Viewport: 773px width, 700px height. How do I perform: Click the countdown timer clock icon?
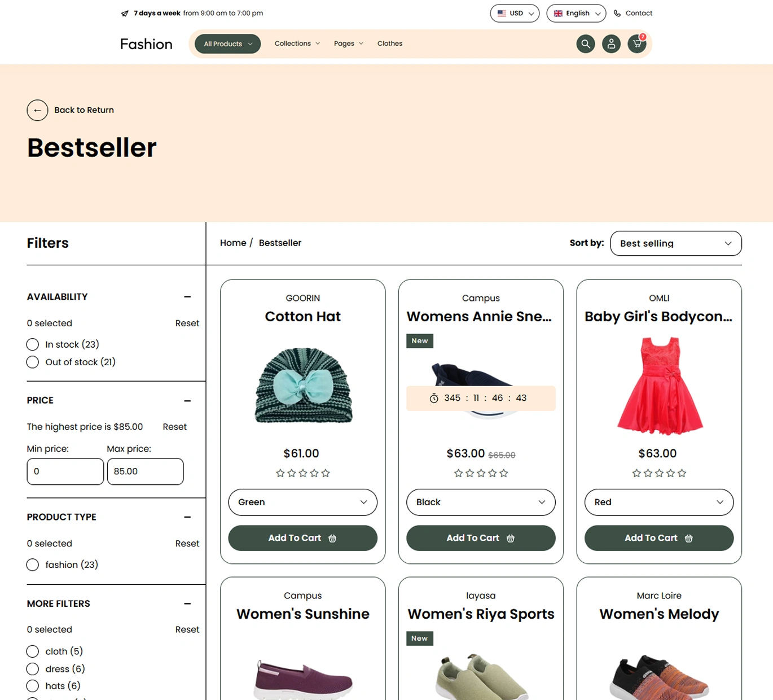pos(434,399)
